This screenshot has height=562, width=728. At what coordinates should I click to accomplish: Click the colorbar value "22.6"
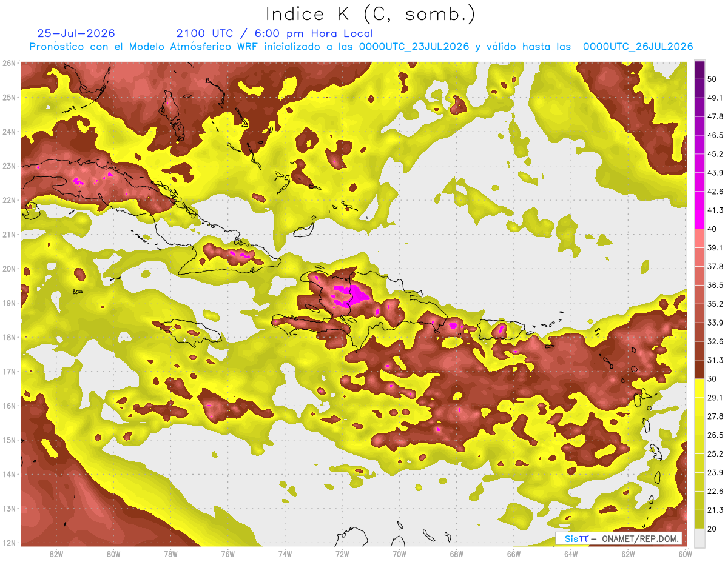715,492
